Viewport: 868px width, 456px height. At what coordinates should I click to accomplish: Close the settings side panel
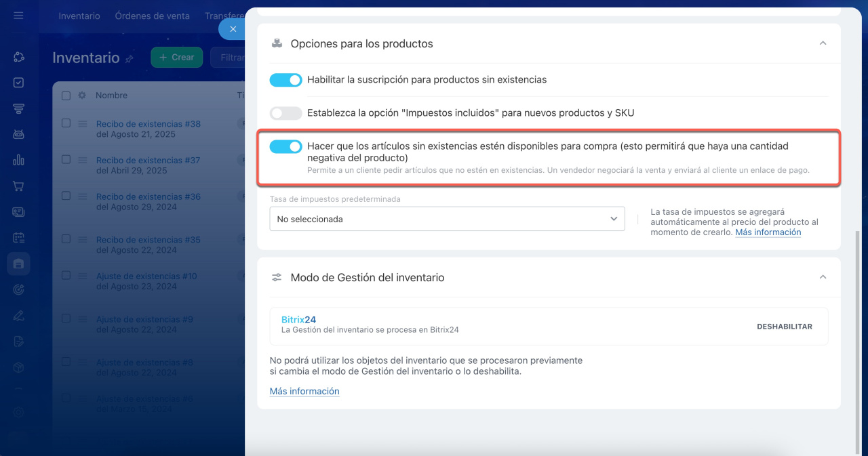coord(233,29)
